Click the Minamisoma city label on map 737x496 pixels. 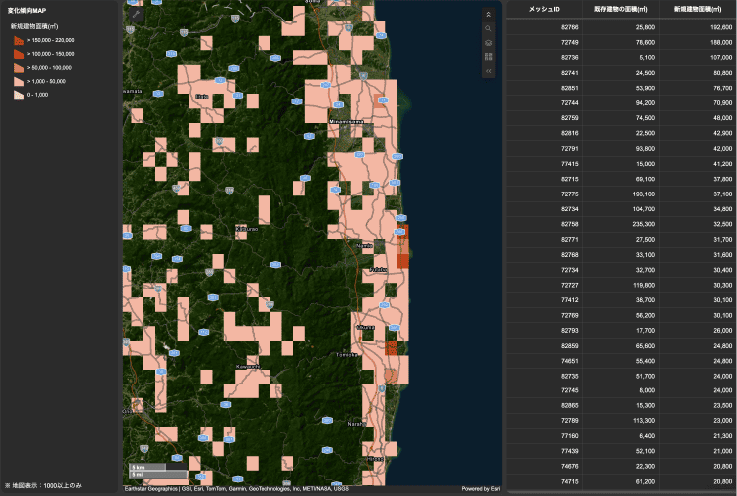pos(348,122)
